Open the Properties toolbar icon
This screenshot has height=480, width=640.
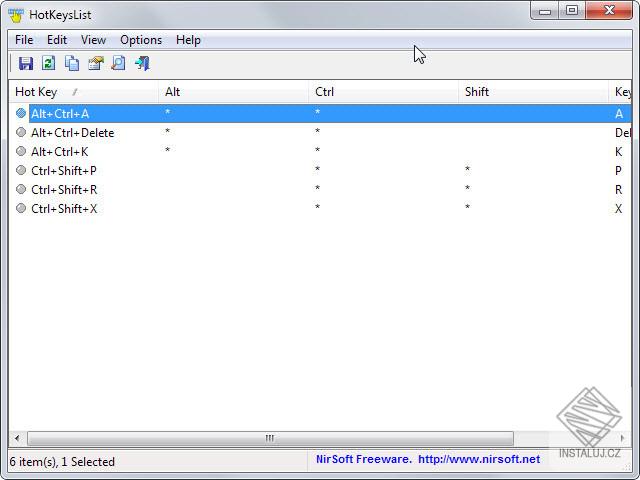tap(96, 63)
